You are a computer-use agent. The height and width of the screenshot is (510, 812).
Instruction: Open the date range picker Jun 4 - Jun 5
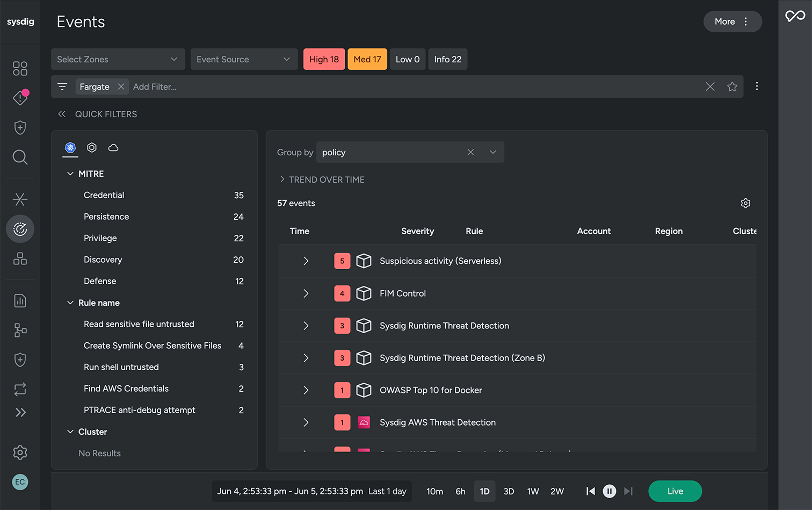click(312, 491)
